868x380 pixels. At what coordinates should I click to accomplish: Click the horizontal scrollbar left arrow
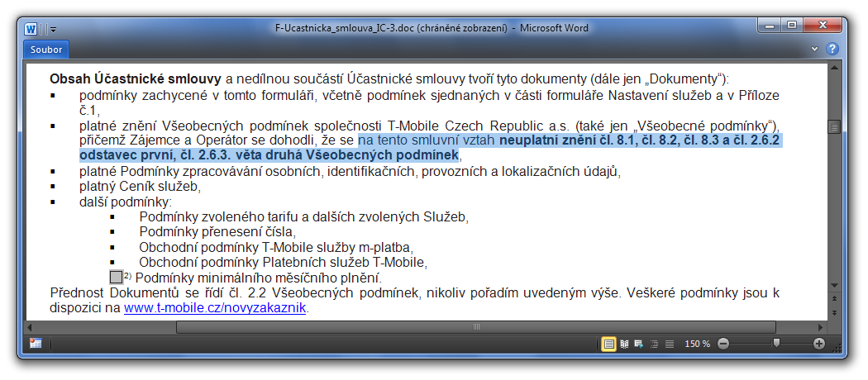click(31, 327)
